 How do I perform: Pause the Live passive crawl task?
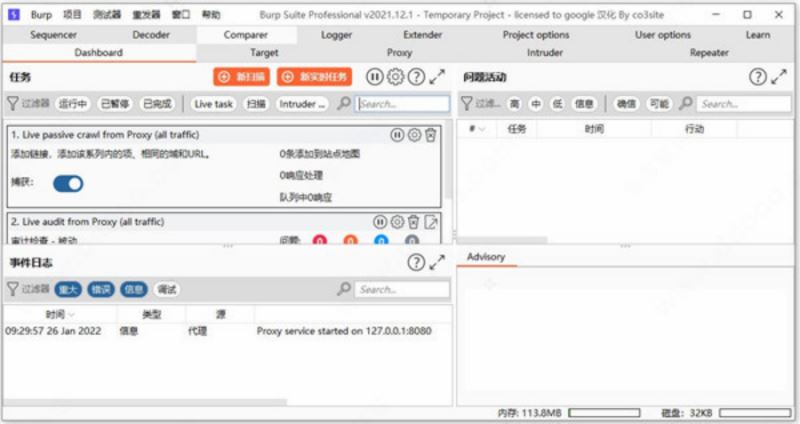(397, 135)
